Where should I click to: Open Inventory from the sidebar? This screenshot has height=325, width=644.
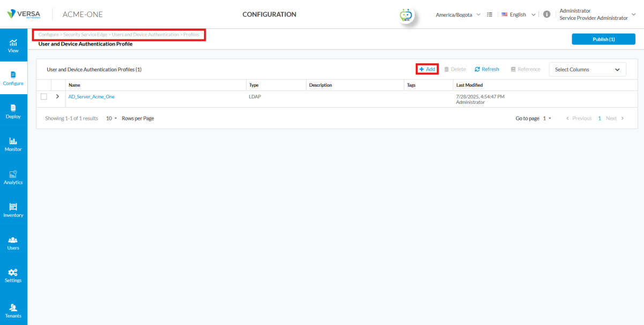point(13,210)
